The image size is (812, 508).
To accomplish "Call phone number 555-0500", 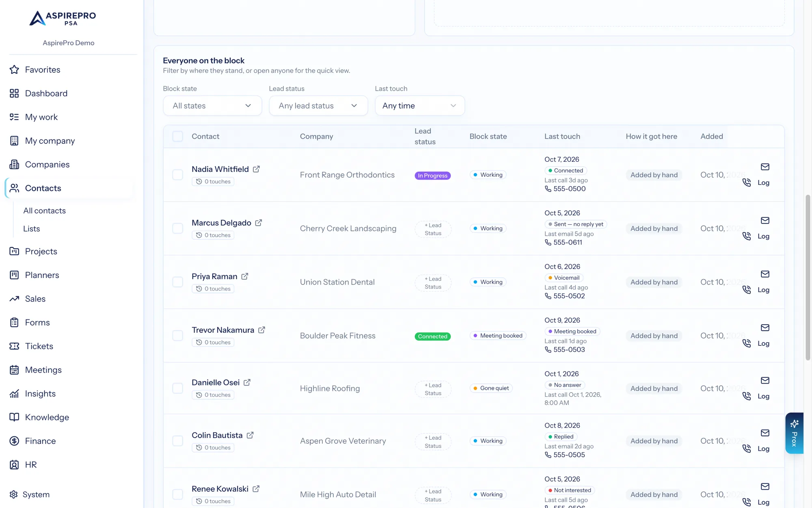I will [x=565, y=189].
